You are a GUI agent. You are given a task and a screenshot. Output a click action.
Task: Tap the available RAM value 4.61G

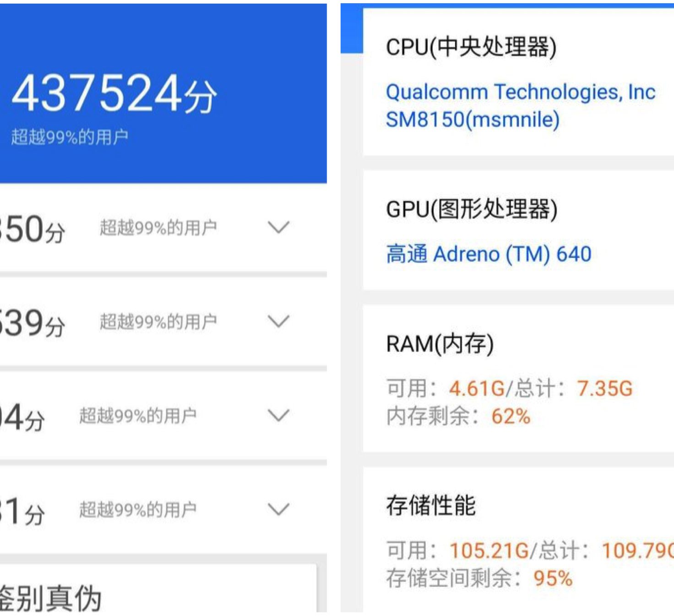point(476,389)
